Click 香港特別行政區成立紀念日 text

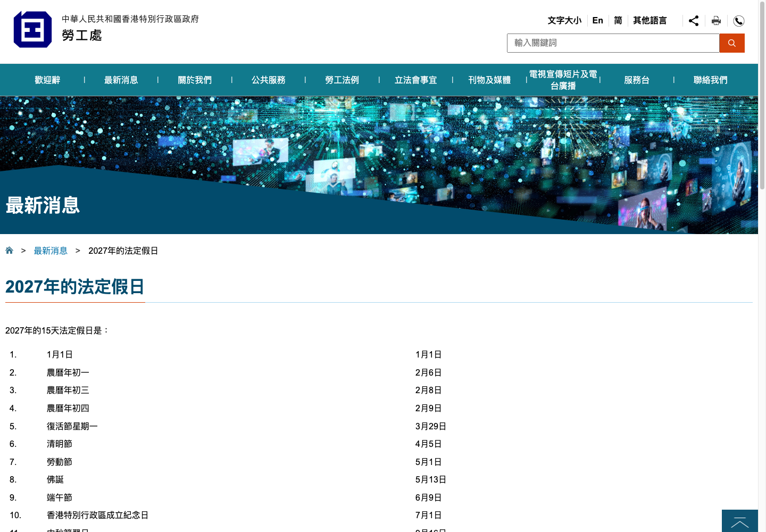(98, 515)
